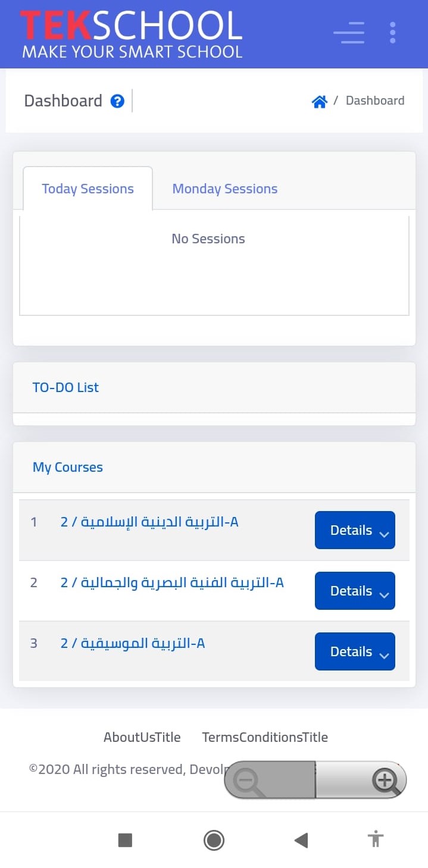428x868 pixels.
Task: Tap the accessibility figure icon
Action: [375, 839]
